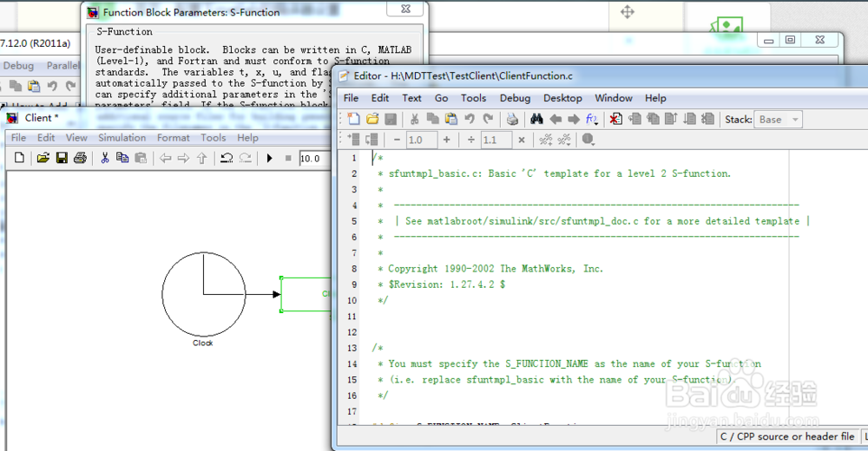Close the Function Block Parameters dialog
Image resolution: width=868 pixels, height=451 pixels.
405,10
